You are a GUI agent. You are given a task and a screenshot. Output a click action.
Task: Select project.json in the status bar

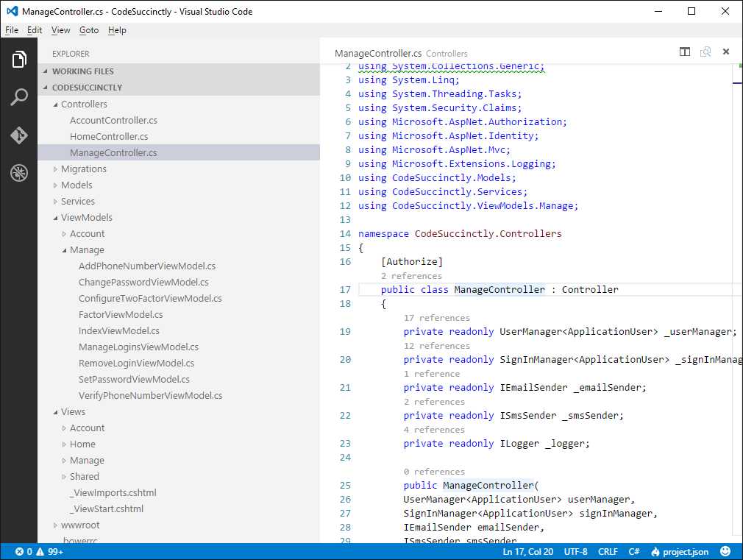pos(680,550)
